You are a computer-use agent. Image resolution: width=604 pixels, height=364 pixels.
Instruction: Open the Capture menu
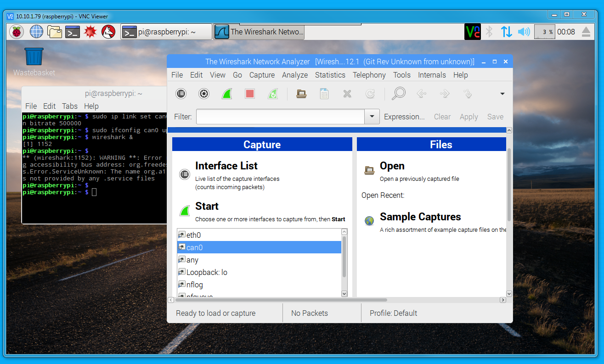pos(262,75)
